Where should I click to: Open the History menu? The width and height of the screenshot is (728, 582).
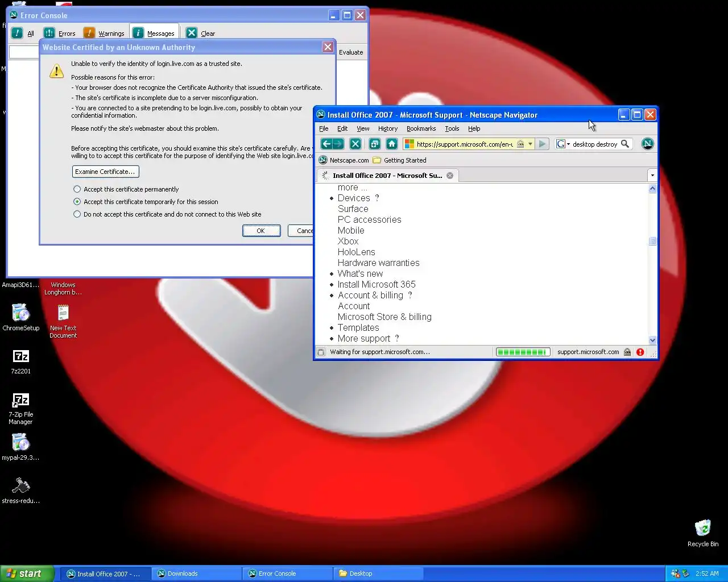(x=388, y=128)
